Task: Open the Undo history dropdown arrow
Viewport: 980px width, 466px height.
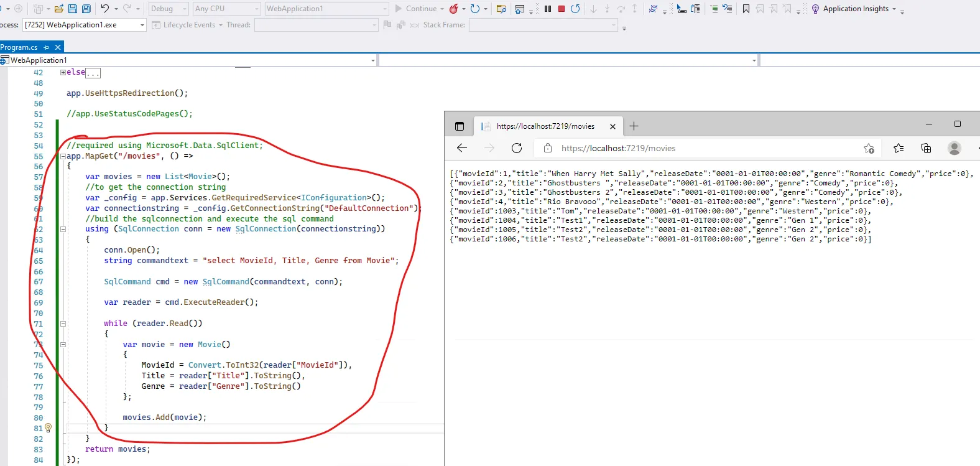Action: pyautogui.click(x=116, y=9)
